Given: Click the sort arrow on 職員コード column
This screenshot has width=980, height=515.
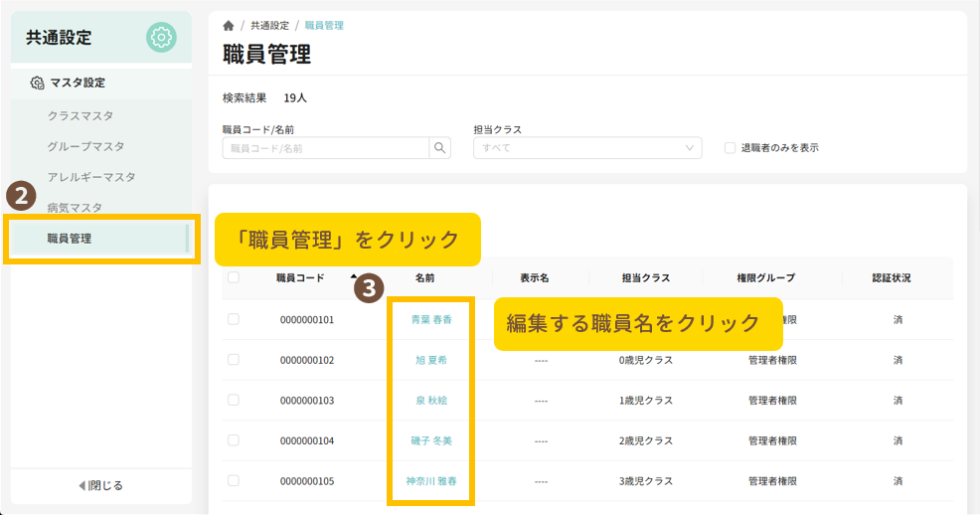Looking at the screenshot, I should [354, 277].
